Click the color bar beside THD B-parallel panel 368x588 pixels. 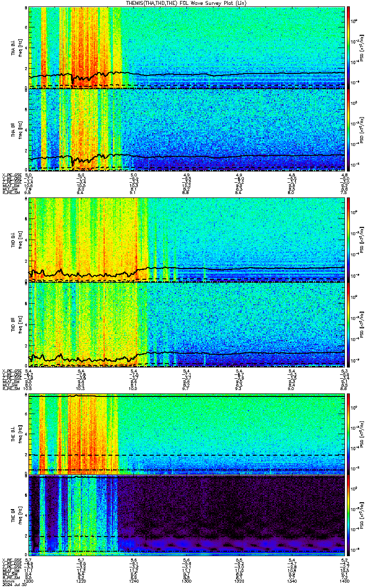[x=349, y=323]
